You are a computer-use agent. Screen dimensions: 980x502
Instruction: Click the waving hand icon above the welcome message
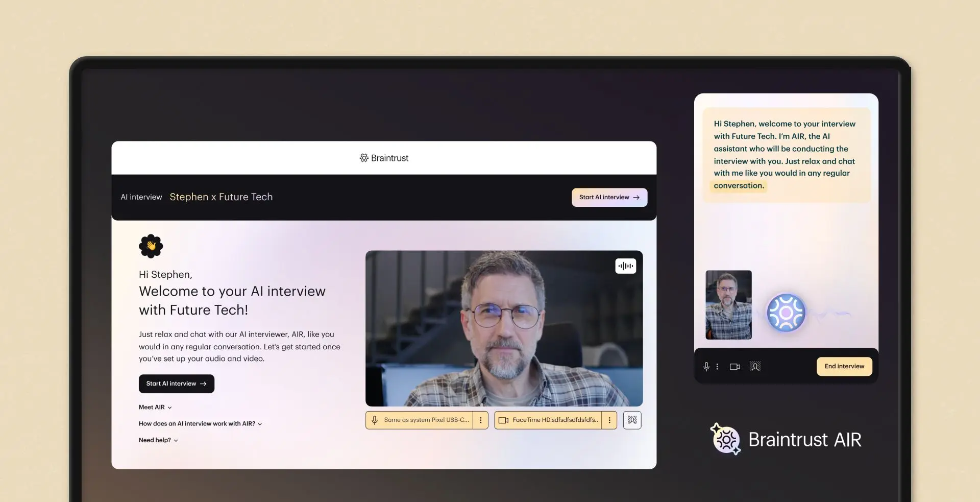tap(151, 246)
